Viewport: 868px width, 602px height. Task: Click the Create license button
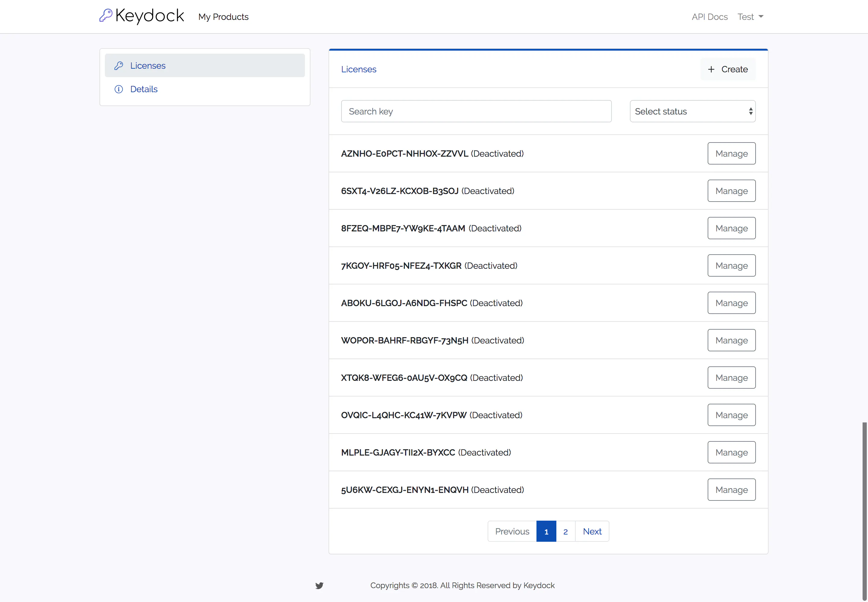click(728, 69)
